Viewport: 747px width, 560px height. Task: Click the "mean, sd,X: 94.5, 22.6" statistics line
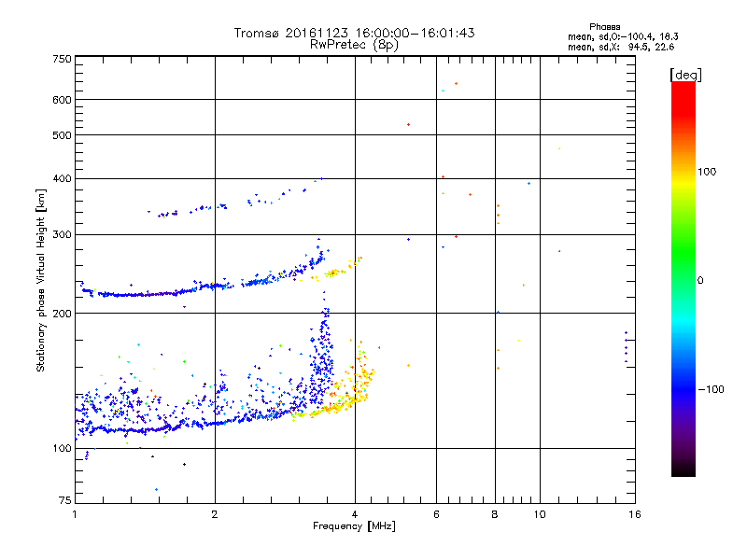tap(621, 47)
